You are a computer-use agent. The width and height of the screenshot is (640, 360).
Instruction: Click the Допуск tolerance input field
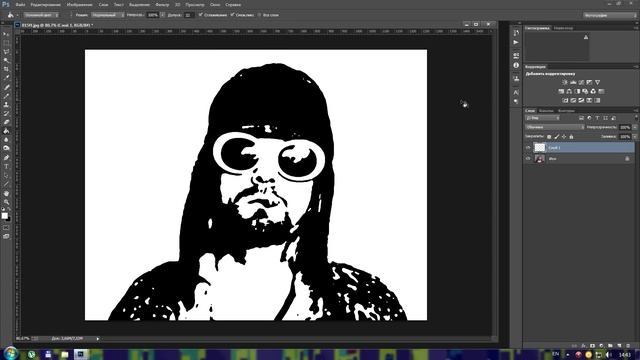(188, 15)
